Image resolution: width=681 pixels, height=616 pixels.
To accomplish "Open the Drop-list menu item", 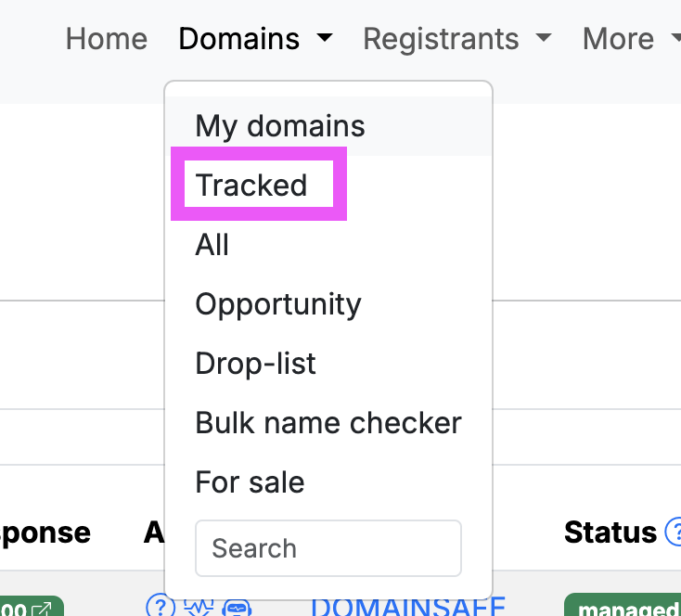I will point(256,364).
